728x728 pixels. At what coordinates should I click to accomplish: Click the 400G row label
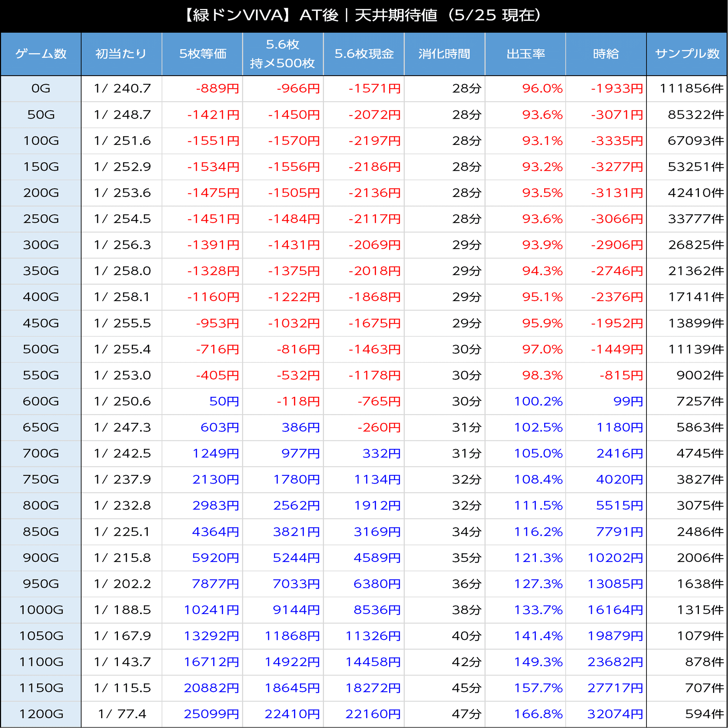tap(41, 297)
